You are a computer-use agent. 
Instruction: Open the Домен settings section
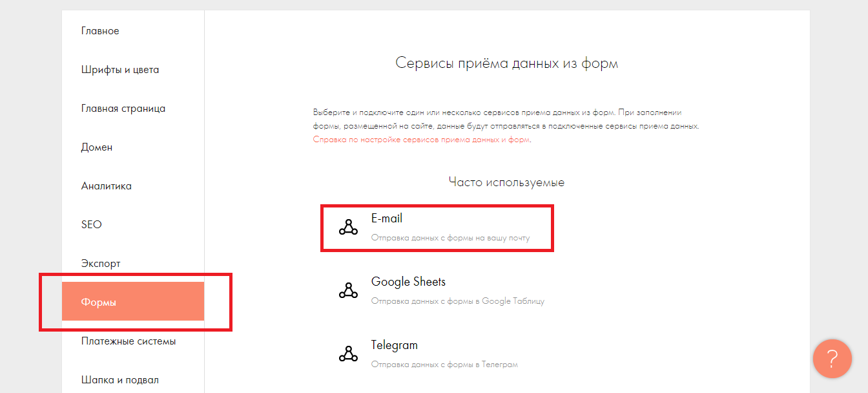(97, 147)
